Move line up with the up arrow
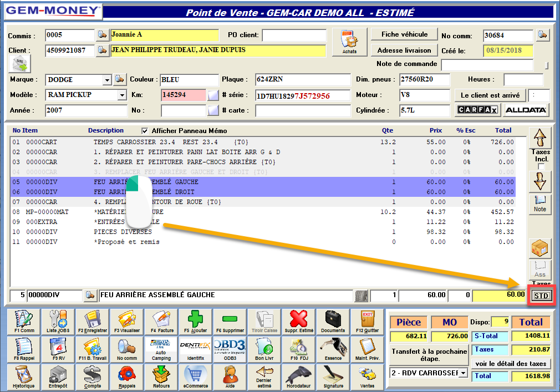Image resolution: width=560 pixels, height=392 pixels. tap(539, 138)
